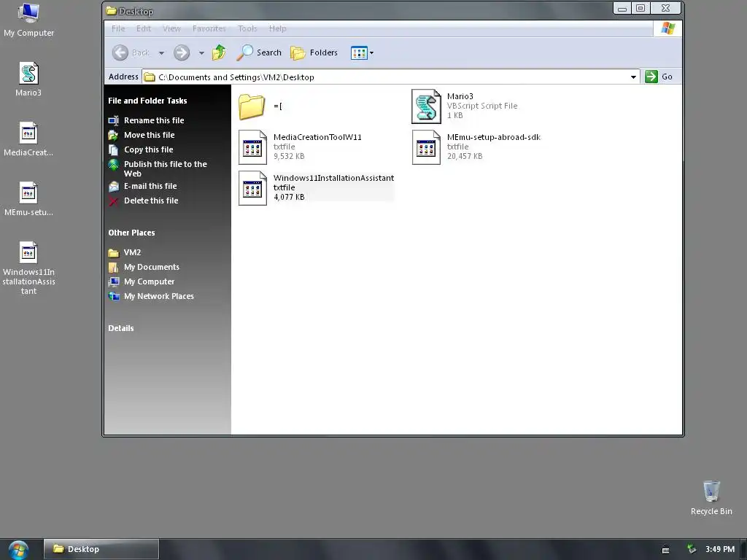This screenshot has height=560, width=747.
Task: Toggle the Folders pane
Action: (x=314, y=52)
